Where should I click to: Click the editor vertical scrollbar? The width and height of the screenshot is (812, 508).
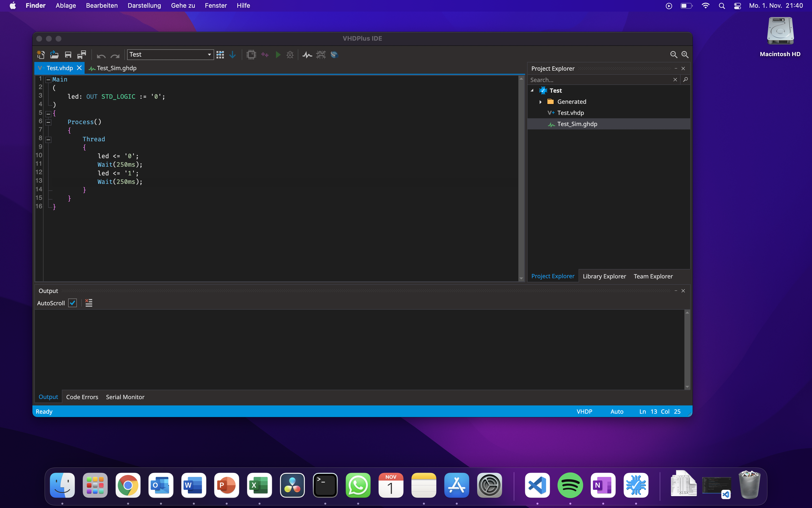pyautogui.click(x=521, y=178)
